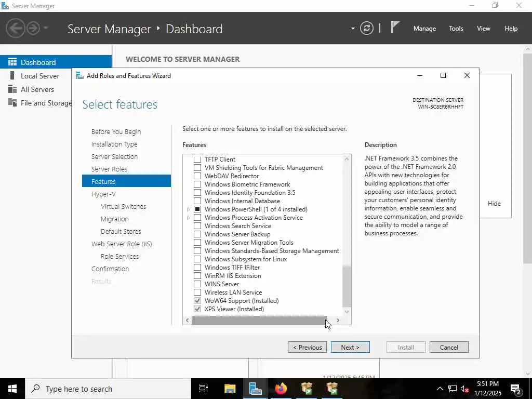This screenshot has width=532, height=399.
Task: Check the Wireless LAN Service box
Action: [x=197, y=292]
